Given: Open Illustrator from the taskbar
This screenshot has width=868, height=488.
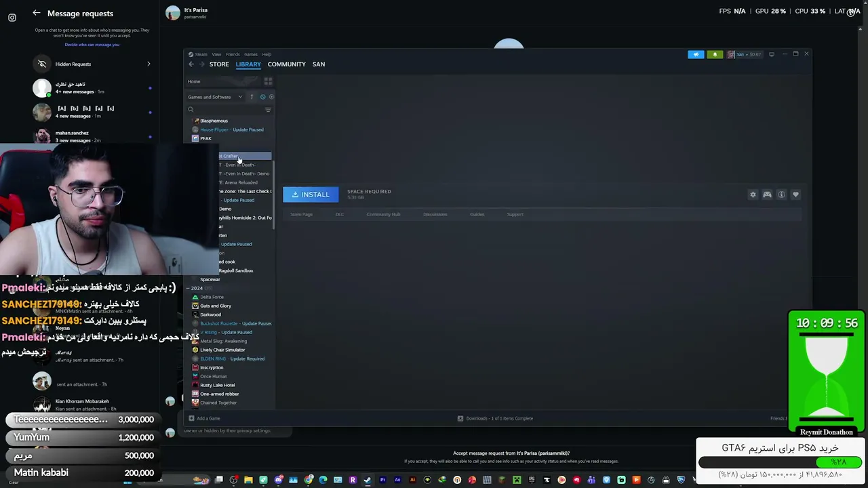Looking at the screenshot, I should [x=412, y=480].
